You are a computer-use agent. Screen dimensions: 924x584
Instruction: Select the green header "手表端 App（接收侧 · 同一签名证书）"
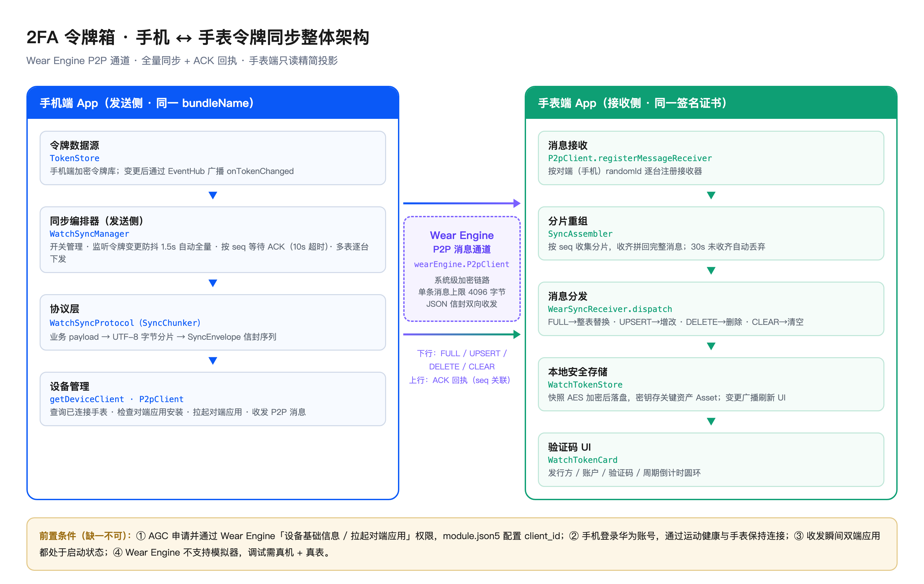tap(710, 103)
